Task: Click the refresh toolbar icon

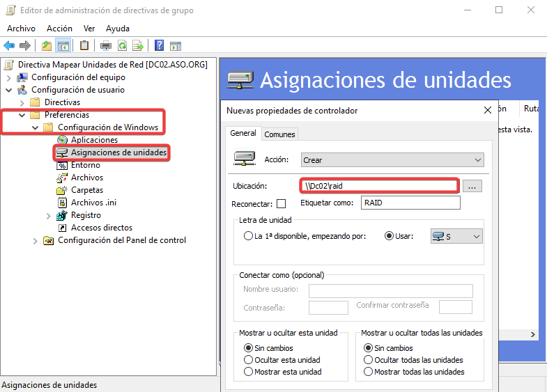Action: tap(122, 46)
